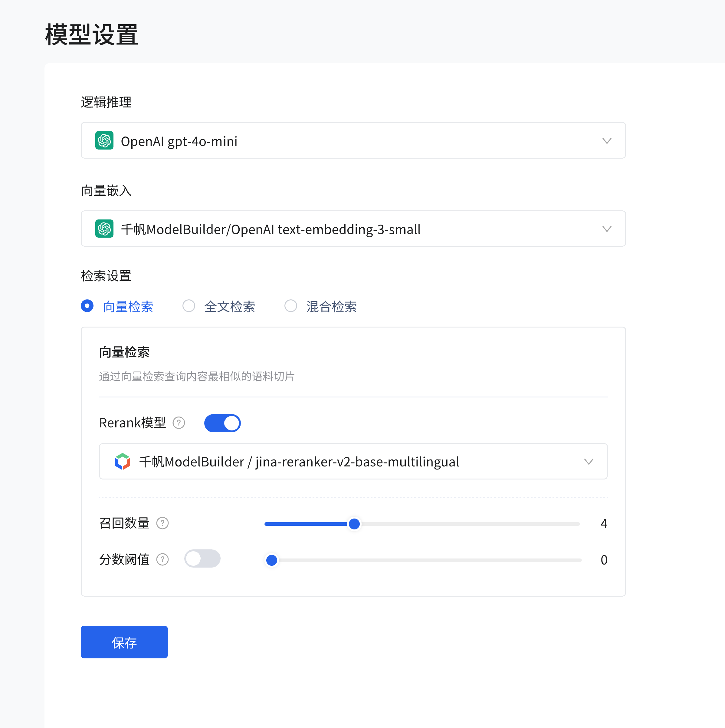Click the OpenAI logo in the 向量嵌入 dropdown
This screenshot has height=728, width=725.
point(104,229)
